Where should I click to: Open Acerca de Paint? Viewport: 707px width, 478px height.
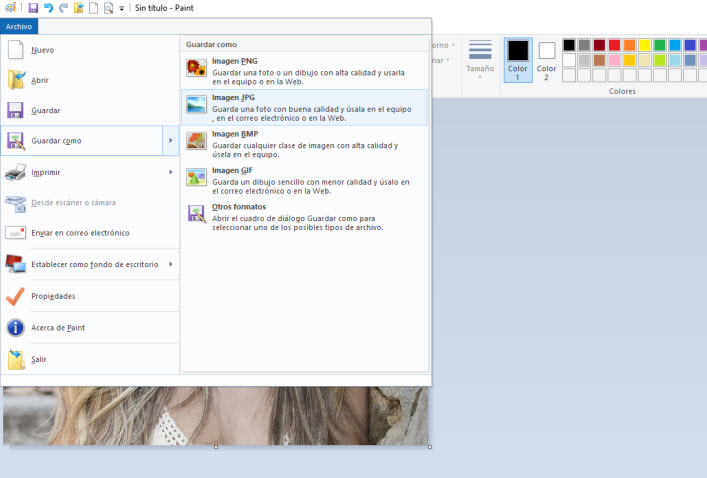pos(90,327)
